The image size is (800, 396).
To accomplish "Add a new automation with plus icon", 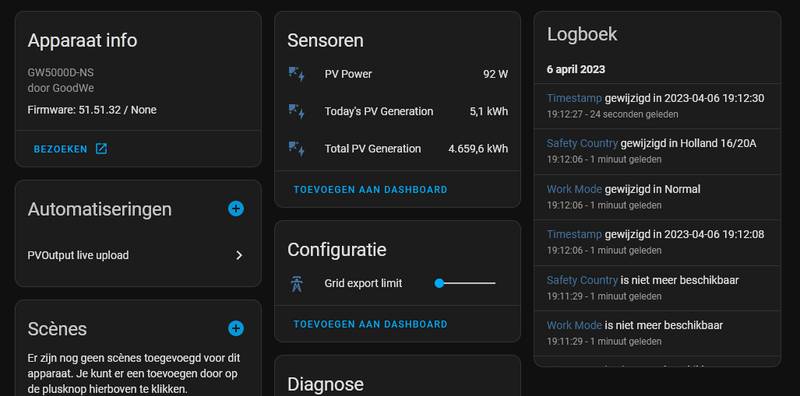I will click(236, 209).
